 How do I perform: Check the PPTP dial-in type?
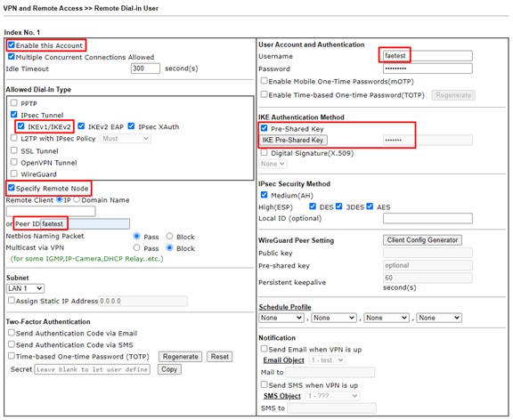(x=13, y=103)
